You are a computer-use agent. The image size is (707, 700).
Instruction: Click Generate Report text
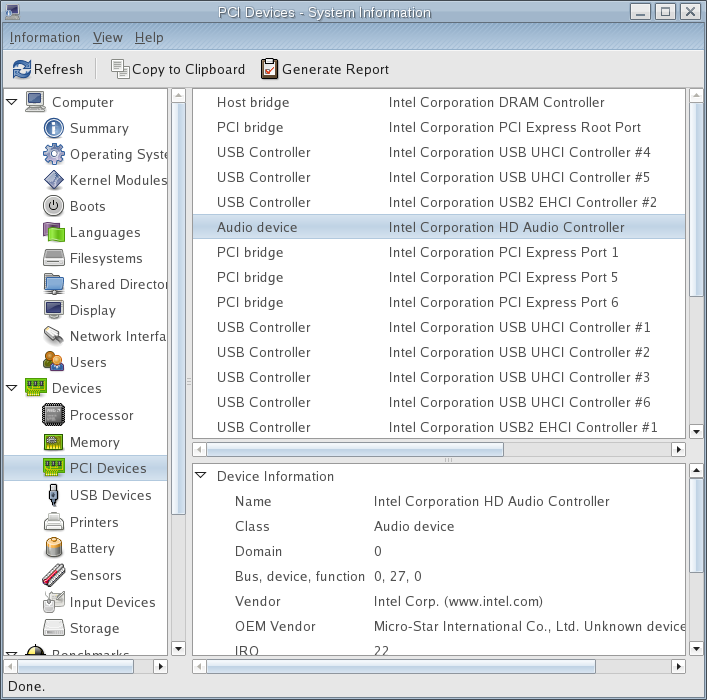pos(335,69)
